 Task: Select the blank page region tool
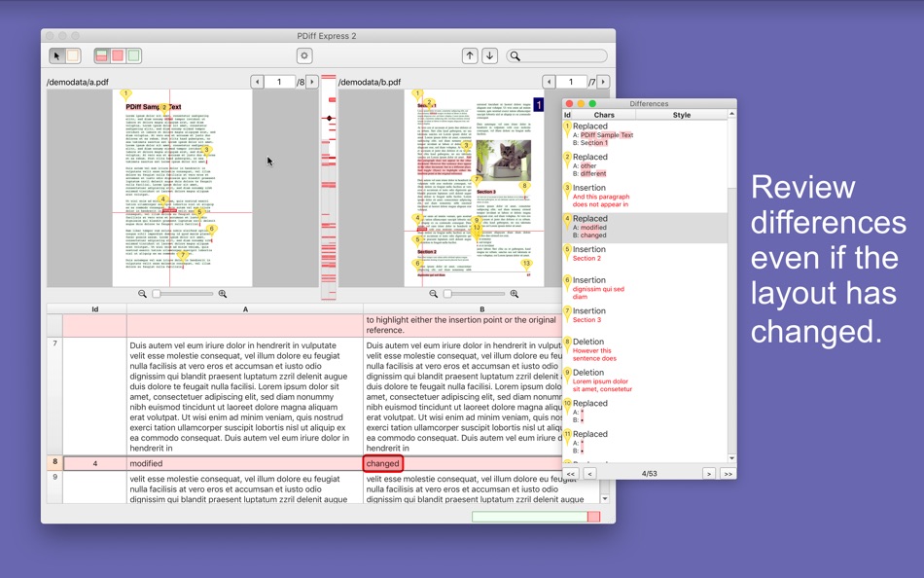tap(73, 56)
